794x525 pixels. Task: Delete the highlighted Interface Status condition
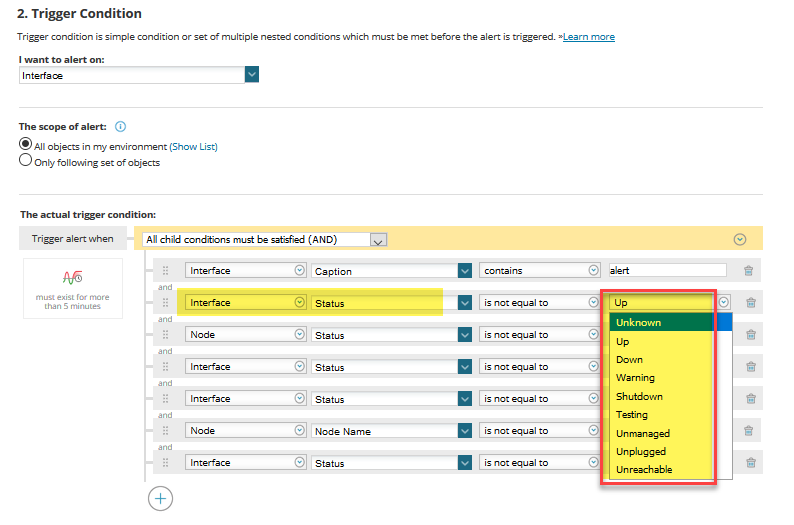click(x=751, y=303)
